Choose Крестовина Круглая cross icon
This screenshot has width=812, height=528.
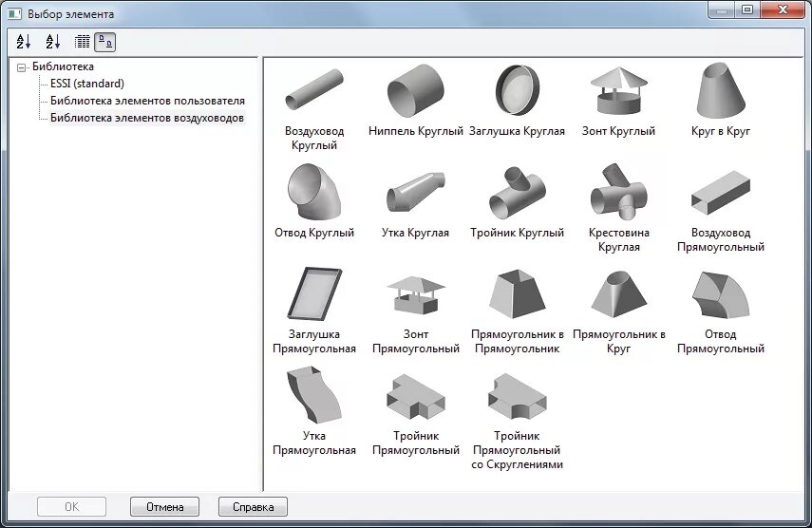618,192
